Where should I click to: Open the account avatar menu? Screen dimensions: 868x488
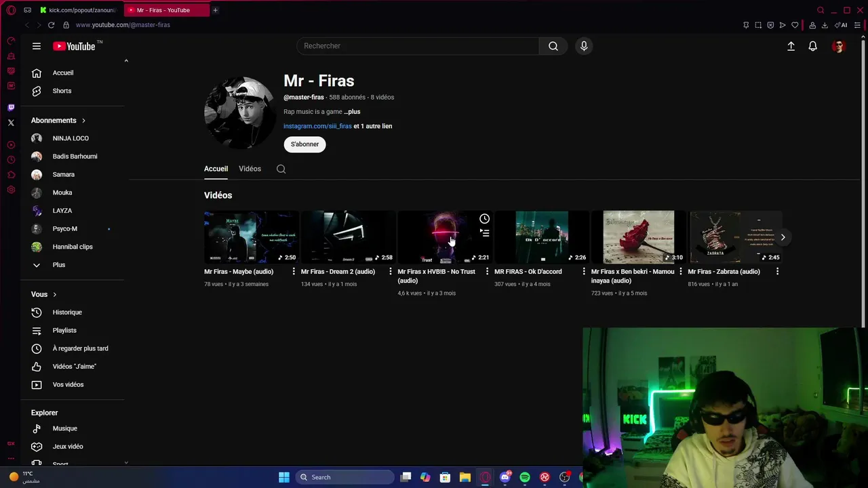pyautogui.click(x=839, y=46)
